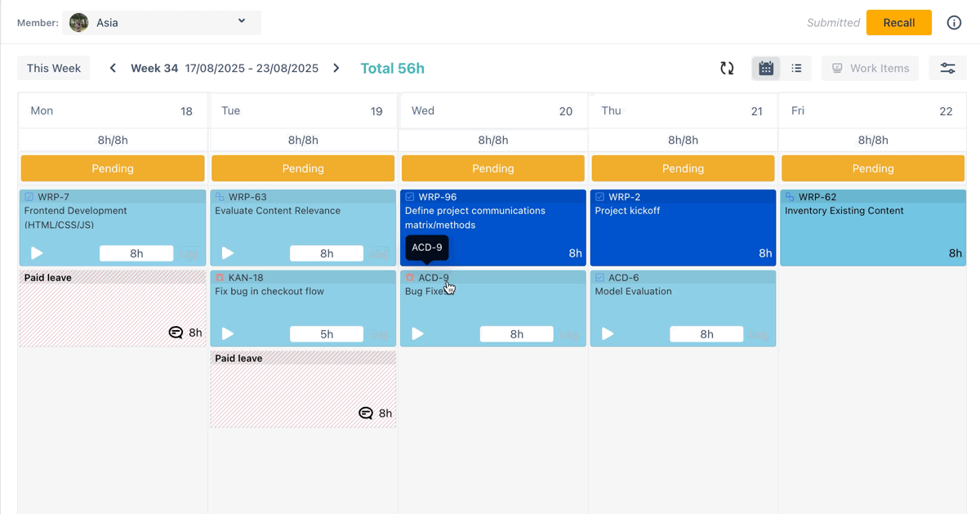Open the WRP-62 Inventory Existing Content card
This screenshot has height=514, width=980.
point(872,229)
